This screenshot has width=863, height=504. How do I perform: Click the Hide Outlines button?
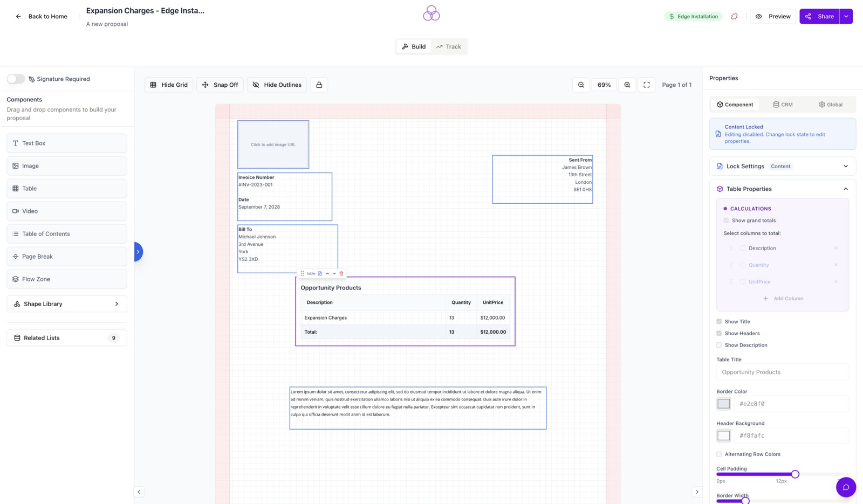pos(277,85)
